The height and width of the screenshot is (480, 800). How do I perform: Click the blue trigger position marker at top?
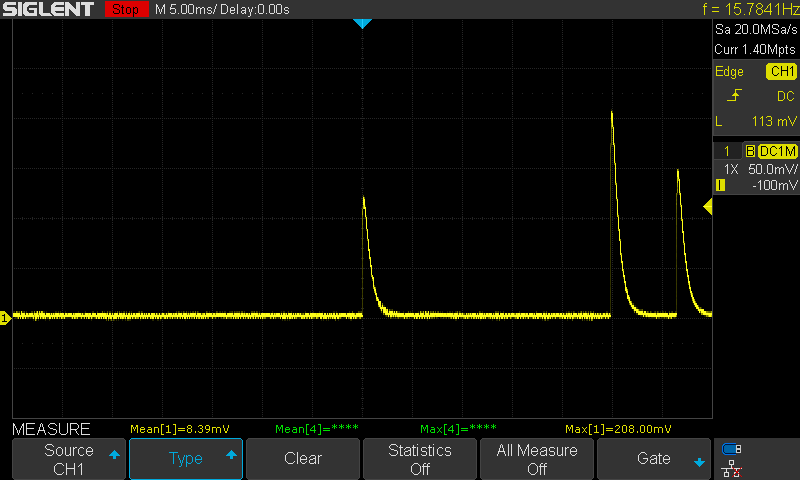tap(362, 23)
